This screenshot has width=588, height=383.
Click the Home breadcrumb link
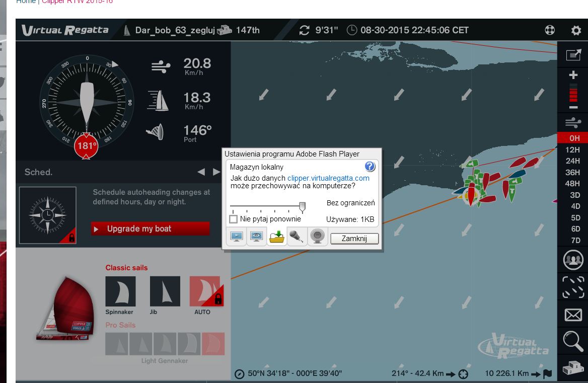26,2
